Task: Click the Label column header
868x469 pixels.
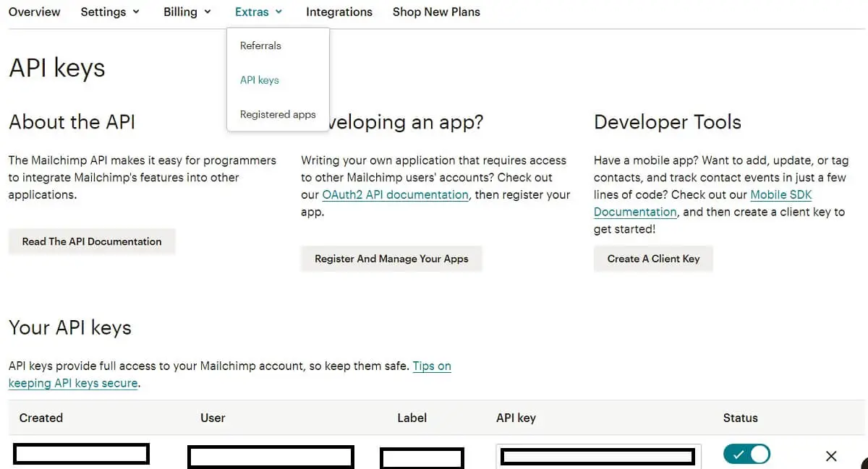Action: coord(412,418)
